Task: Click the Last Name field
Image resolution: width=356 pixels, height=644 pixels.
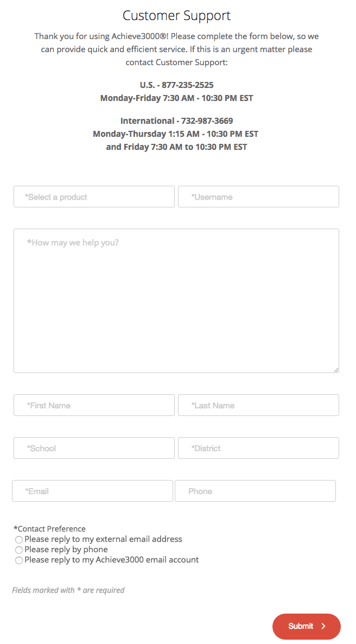Action: [258, 405]
